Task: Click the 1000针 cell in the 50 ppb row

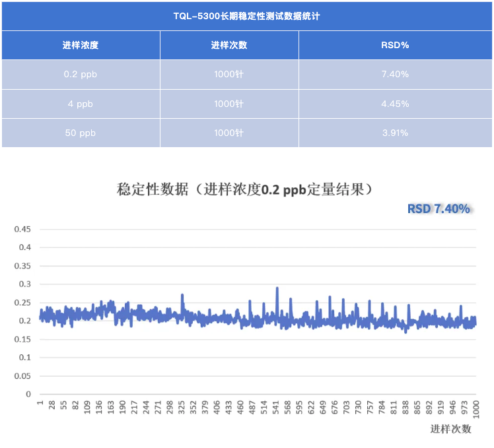Action: [x=229, y=133]
